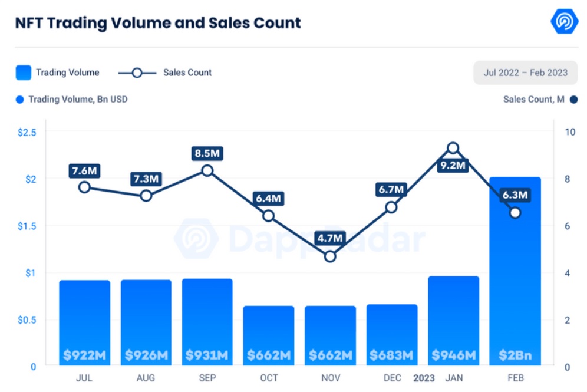This screenshot has width=587, height=392.
Task: Select the JAN $946M bar
Action: [x=454, y=321]
